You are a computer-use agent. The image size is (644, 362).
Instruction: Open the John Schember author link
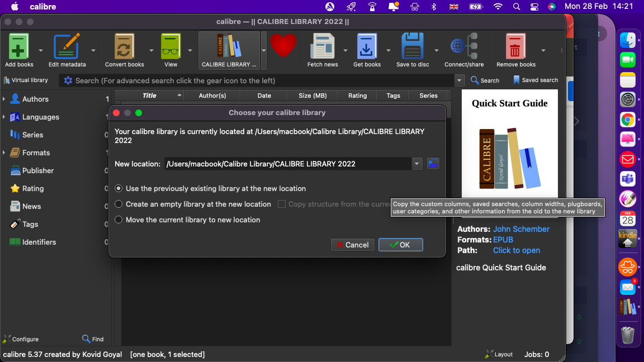pyautogui.click(x=521, y=229)
